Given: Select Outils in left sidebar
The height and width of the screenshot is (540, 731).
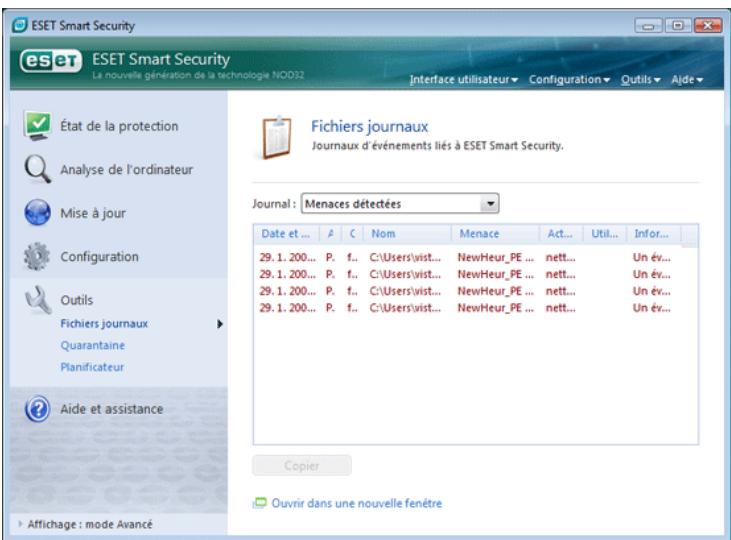Looking at the screenshot, I should coord(76,300).
